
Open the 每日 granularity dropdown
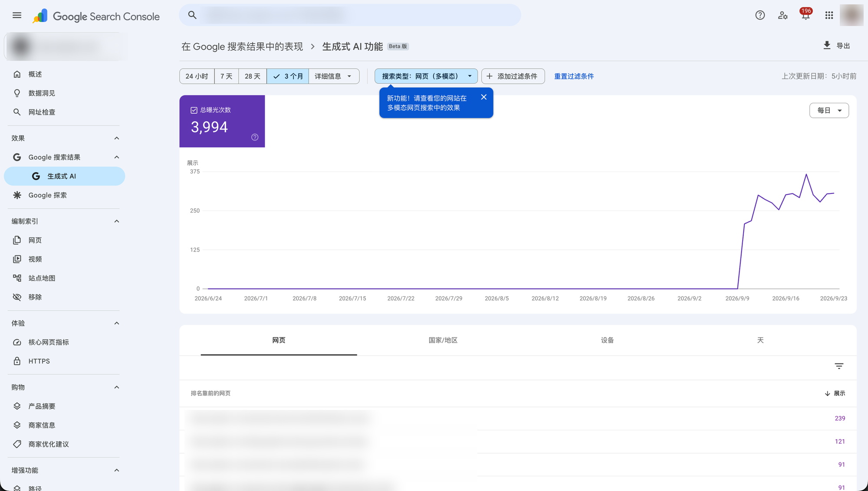(829, 111)
